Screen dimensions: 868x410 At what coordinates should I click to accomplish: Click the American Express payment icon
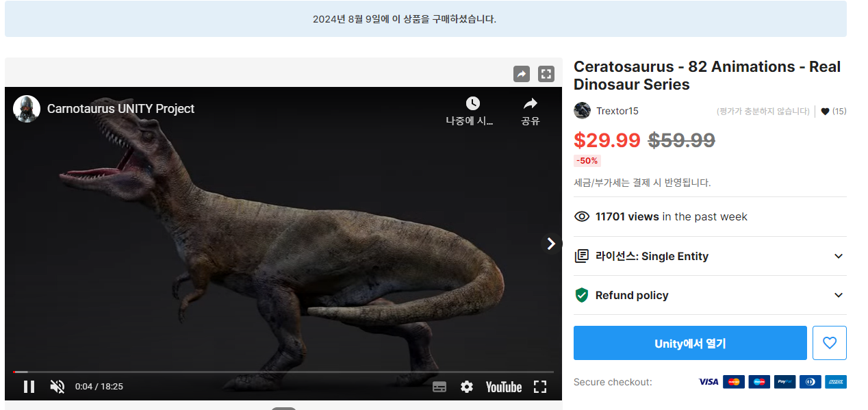click(x=836, y=382)
